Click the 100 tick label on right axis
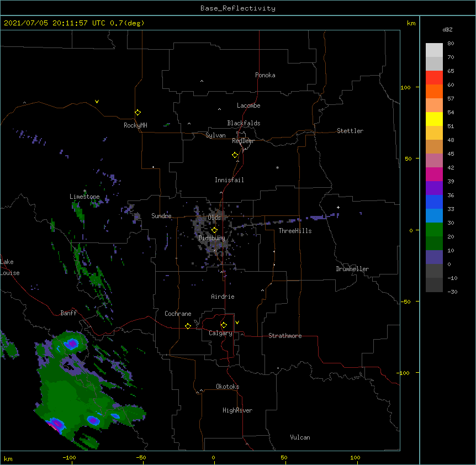 [405, 87]
